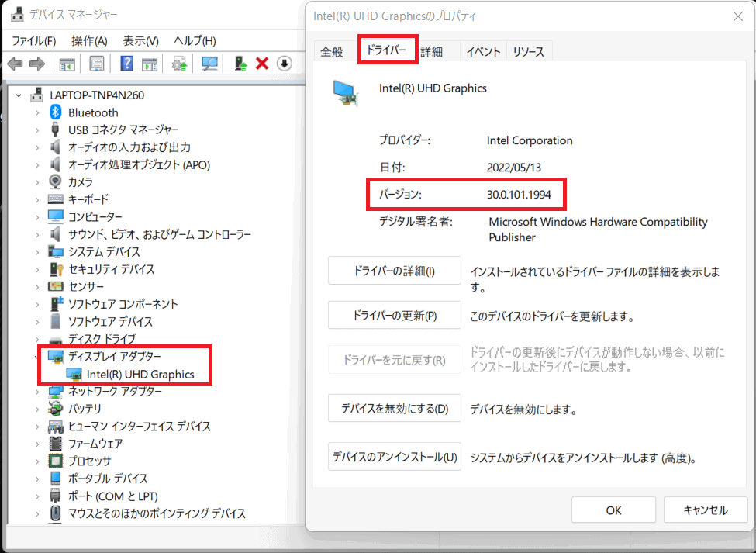Expand the プロセッサ category

pyautogui.click(x=36, y=461)
